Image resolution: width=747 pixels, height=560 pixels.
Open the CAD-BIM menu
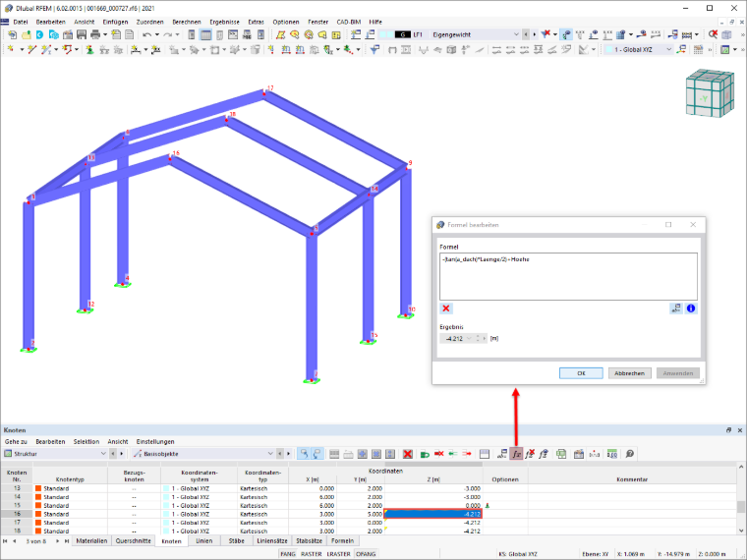[x=349, y=22]
